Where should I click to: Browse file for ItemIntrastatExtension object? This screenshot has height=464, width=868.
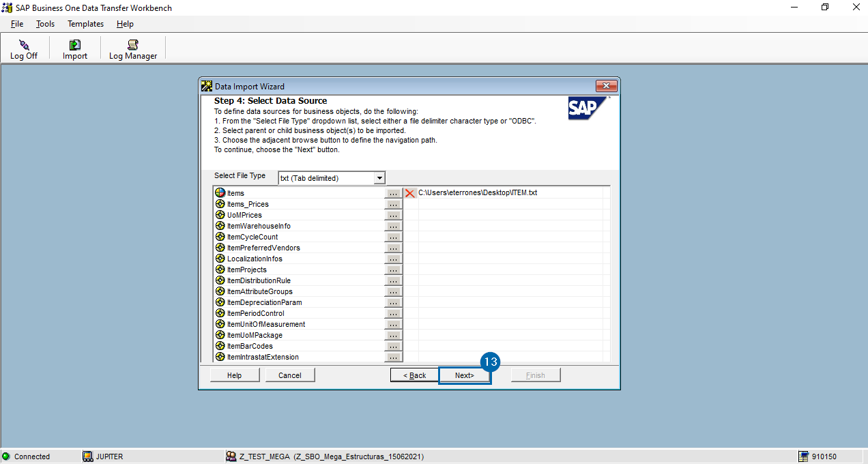coord(393,357)
